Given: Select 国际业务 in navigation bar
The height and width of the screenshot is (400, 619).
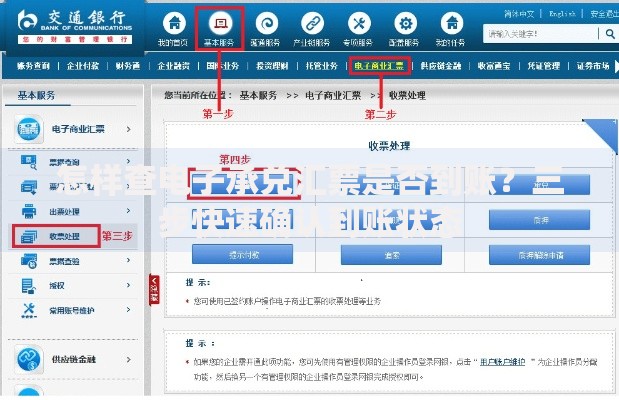Looking at the screenshot, I should pyautogui.click(x=223, y=66).
